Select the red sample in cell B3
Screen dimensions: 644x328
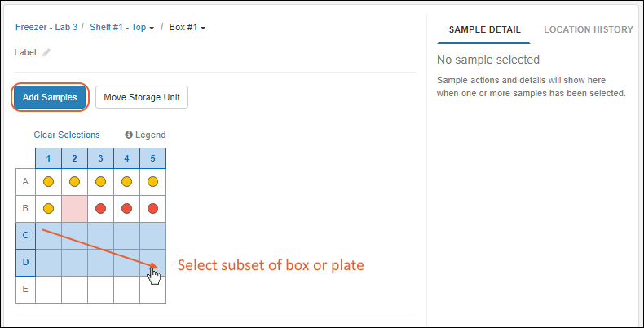[x=100, y=209]
